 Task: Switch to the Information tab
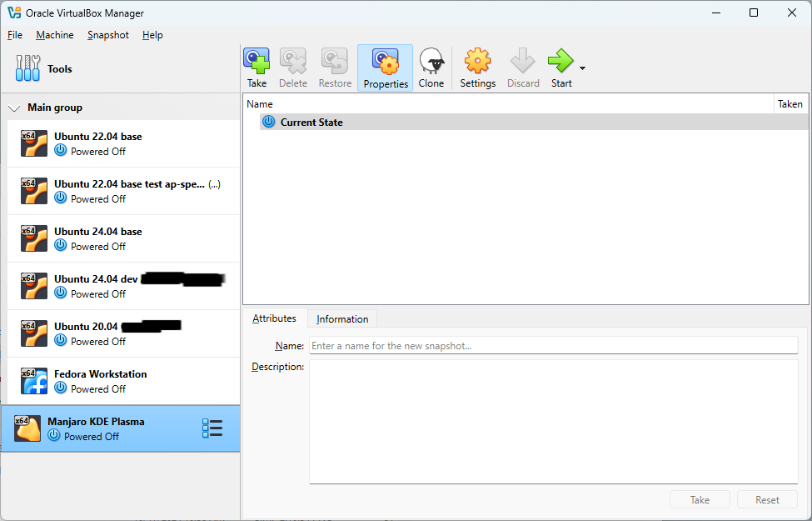pos(342,318)
